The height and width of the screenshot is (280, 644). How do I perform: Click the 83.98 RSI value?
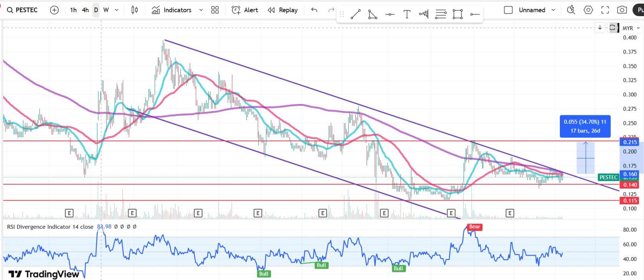[x=104, y=227]
